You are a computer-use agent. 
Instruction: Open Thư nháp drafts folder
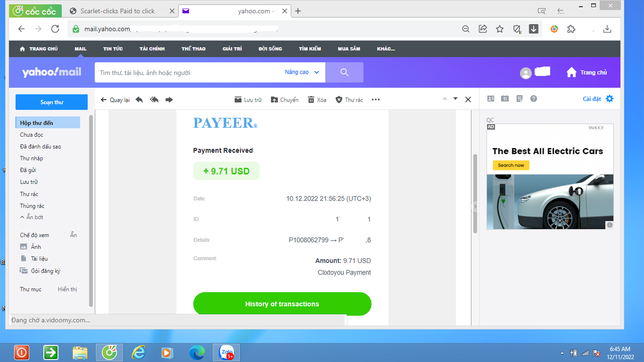32,158
